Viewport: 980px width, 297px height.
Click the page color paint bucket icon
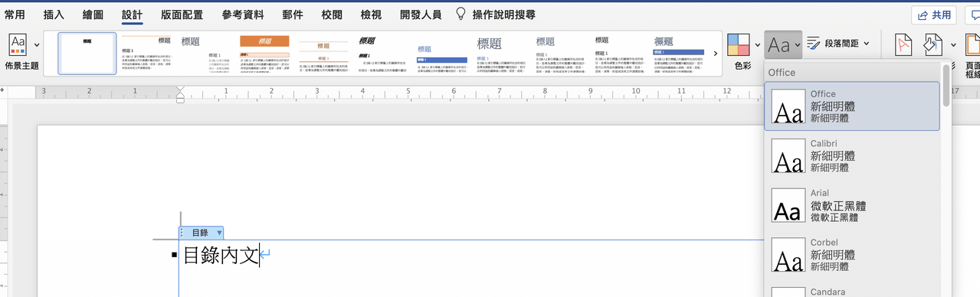pyautogui.click(x=932, y=44)
